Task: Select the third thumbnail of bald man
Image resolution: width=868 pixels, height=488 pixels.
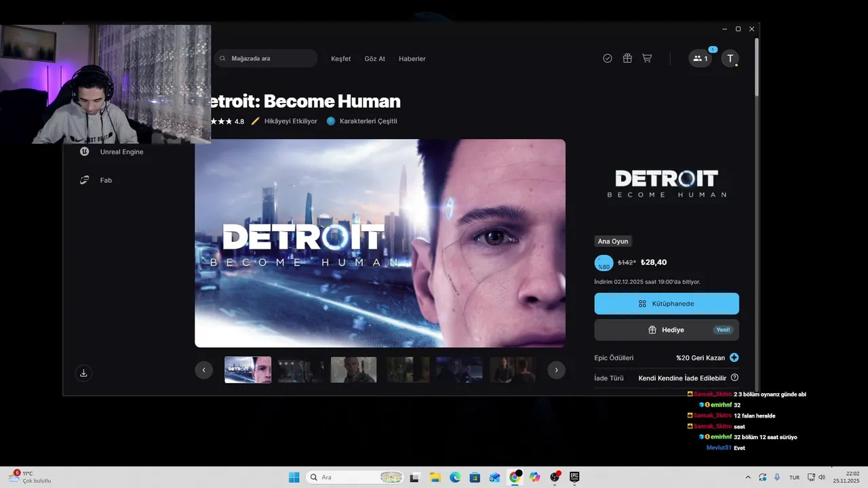Action: point(354,370)
